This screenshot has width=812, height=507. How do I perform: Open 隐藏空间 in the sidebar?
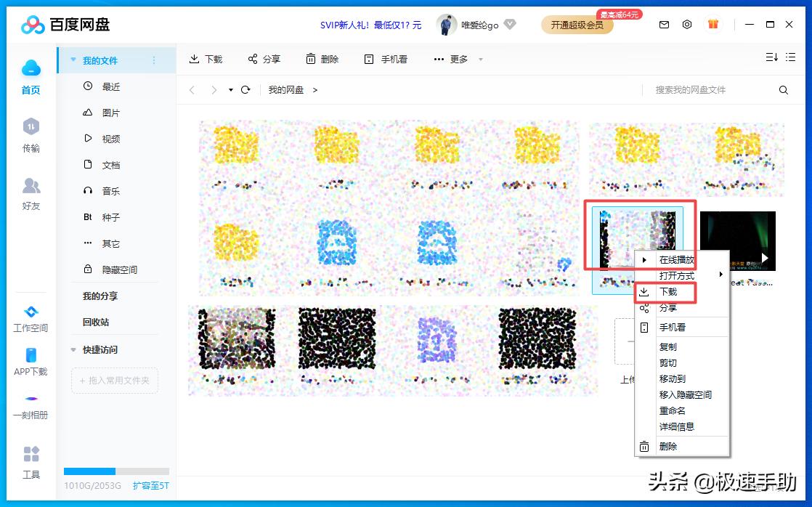click(x=110, y=269)
